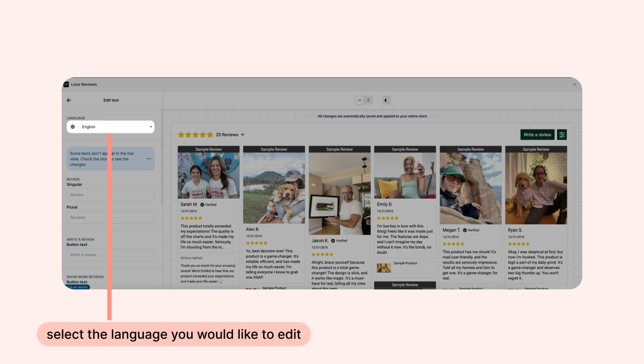Close the Loox Reviews window
This screenshot has height=364, width=644.
point(574,84)
